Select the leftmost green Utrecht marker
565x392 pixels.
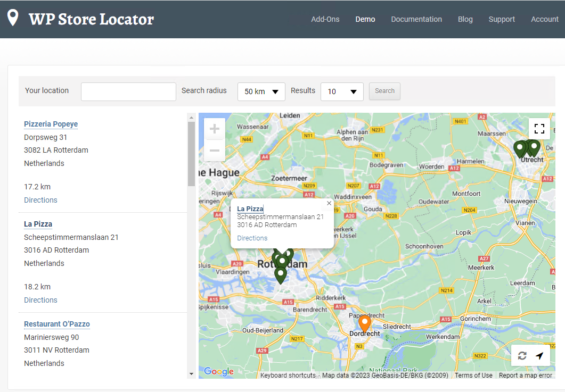point(519,149)
